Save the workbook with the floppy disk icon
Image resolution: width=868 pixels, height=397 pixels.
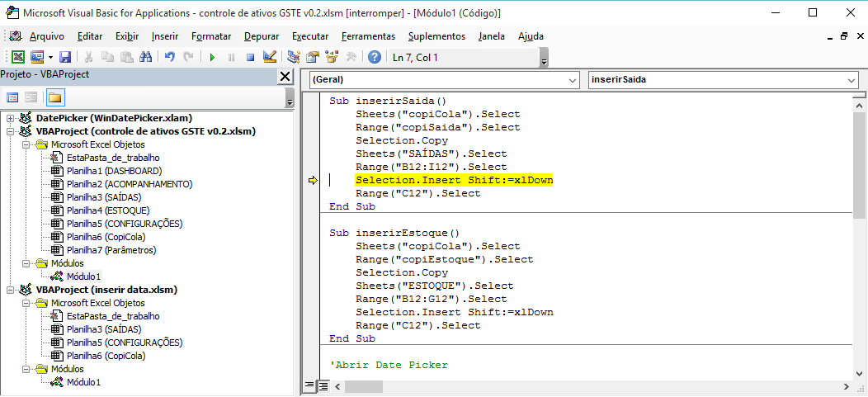point(65,57)
